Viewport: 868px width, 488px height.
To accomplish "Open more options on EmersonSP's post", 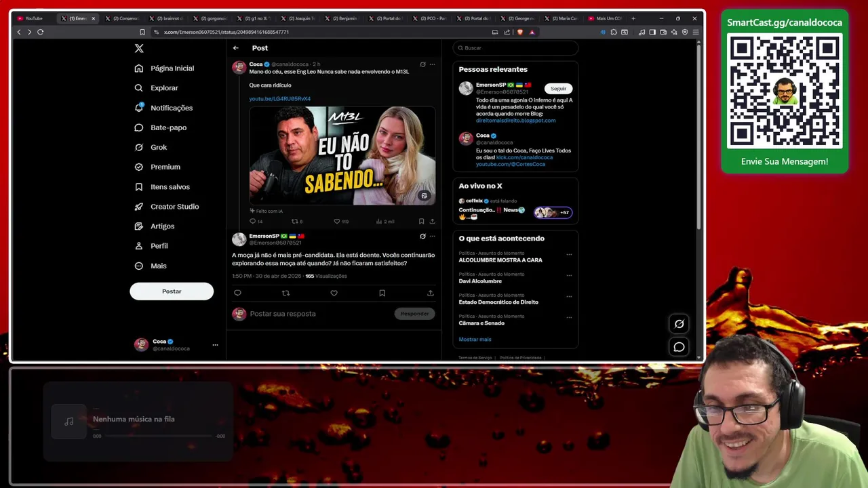I will (432, 237).
